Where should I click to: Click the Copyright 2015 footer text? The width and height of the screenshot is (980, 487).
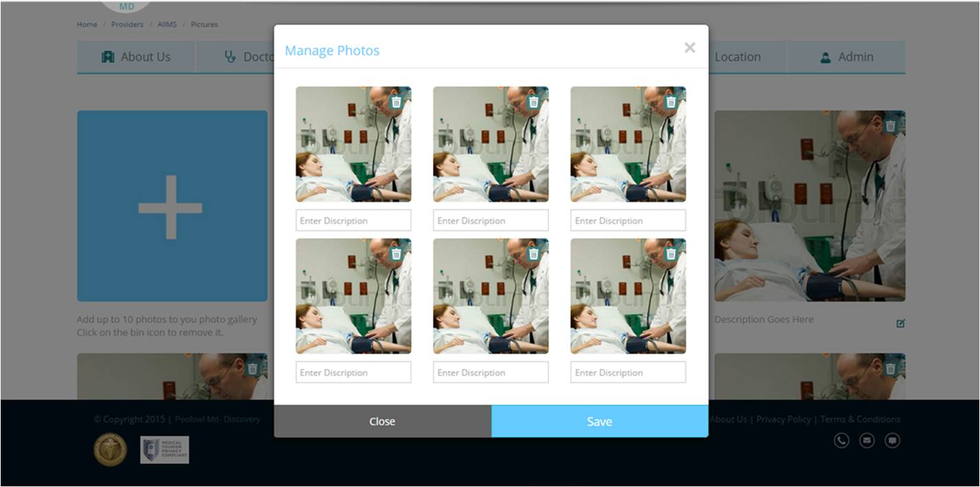coord(177,419)
